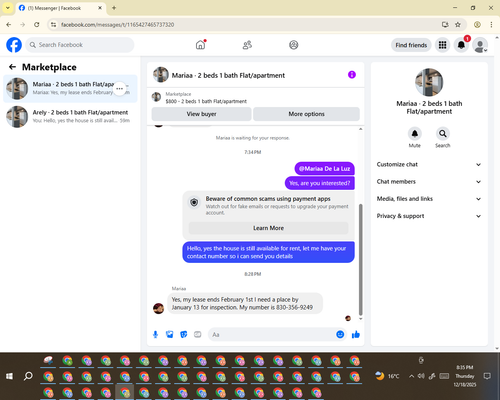Expand Media, files and links section
This screenshot has height=400, width=500.
(x=429, y=199)
